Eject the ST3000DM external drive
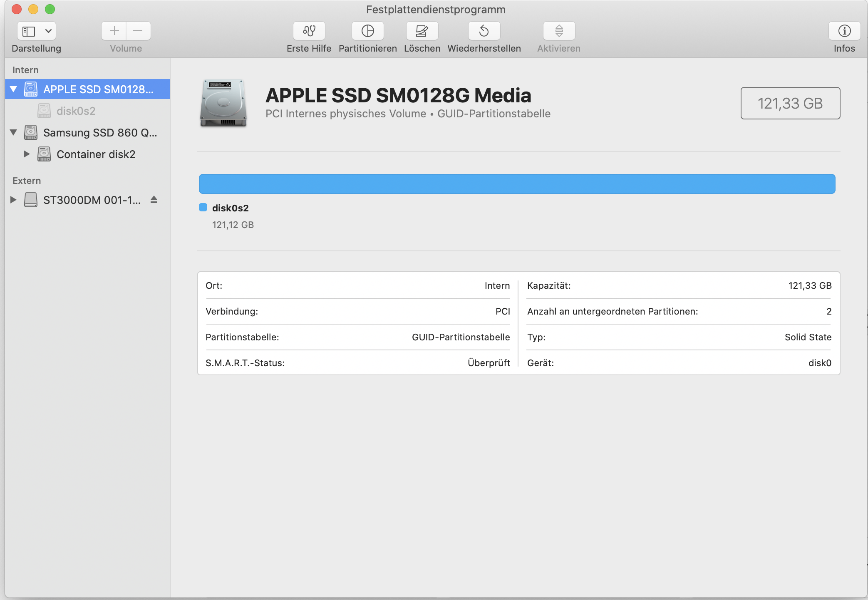 pyautogui.click(x=154, y=200)
